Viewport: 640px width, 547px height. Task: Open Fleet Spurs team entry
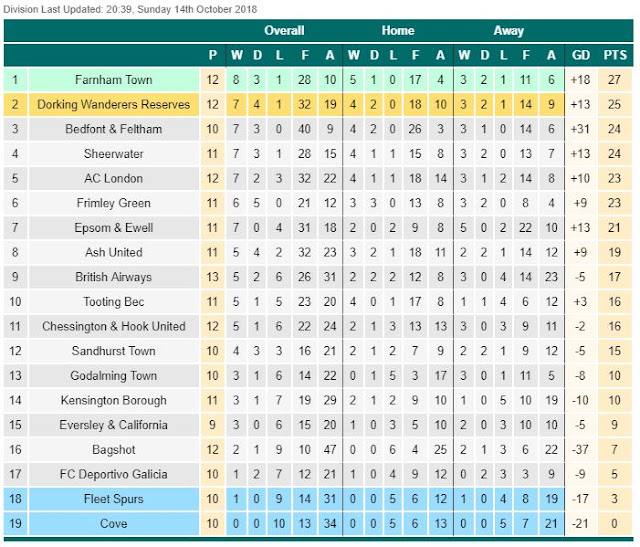(x=114, y=499)
